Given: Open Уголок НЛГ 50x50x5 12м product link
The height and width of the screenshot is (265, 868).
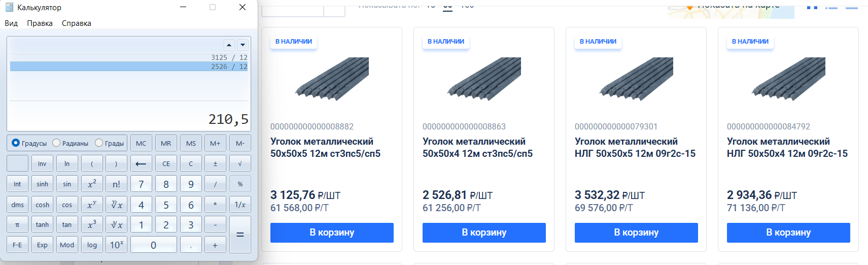Looking at the screenshot, I should pyautogui.click(x=635, y=147).
